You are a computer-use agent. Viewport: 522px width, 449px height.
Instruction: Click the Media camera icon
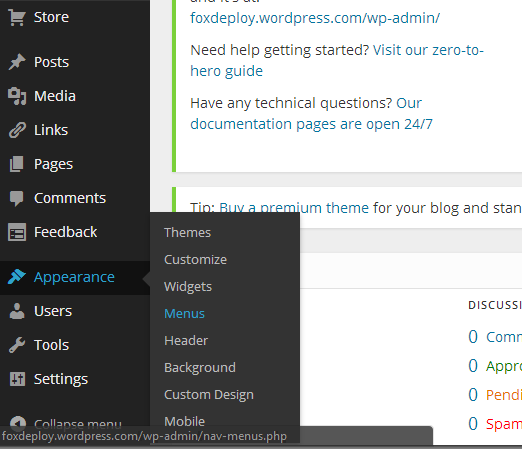[17, 96]
